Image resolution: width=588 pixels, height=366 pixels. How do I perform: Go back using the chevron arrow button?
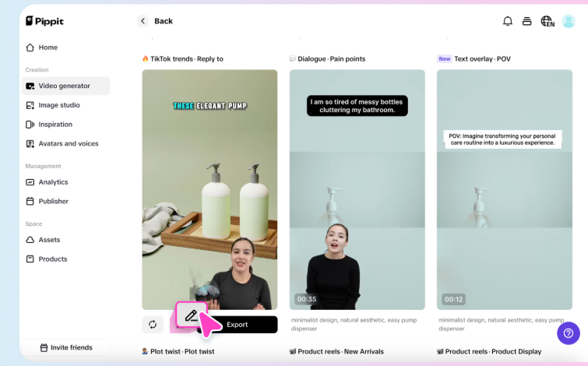click(x=143, y=21)
